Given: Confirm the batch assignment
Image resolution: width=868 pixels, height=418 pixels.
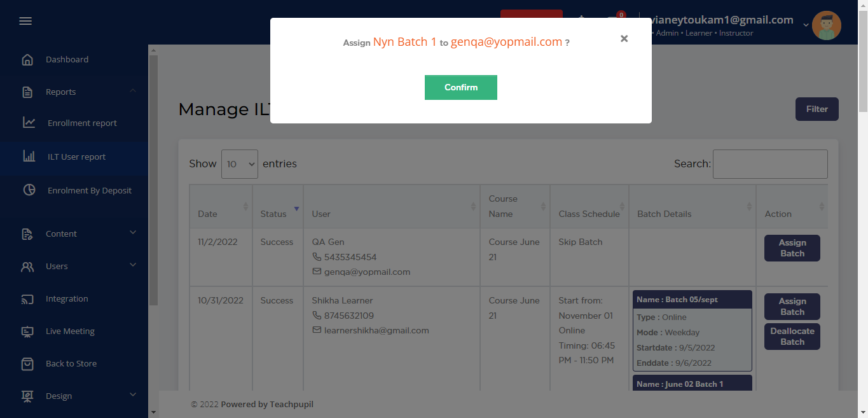Looking at the screenshot, I should click(460, 87).
